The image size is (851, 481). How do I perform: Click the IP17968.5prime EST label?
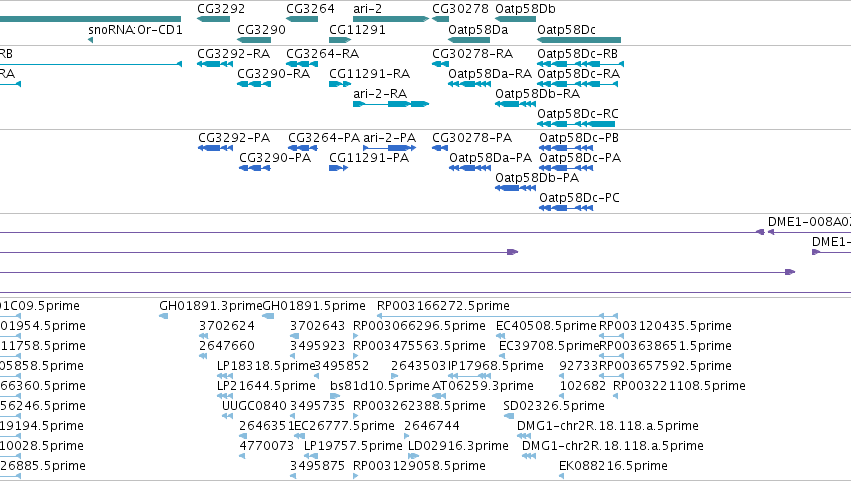pyautogui.click(x=496, y=366)
